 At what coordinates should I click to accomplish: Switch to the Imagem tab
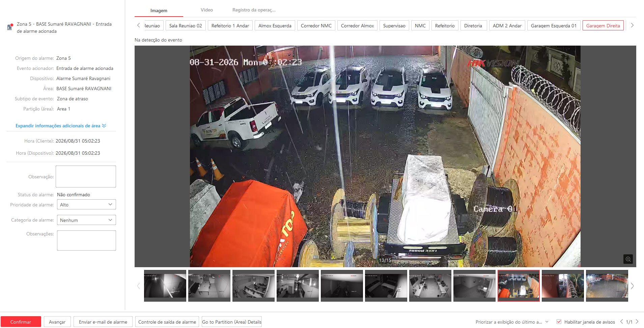click(x=159, y=10)
